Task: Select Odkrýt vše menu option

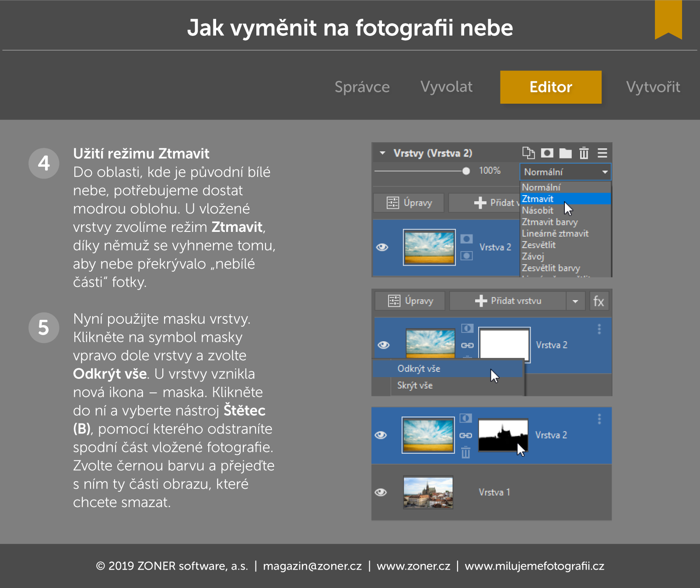Action: 448,368
